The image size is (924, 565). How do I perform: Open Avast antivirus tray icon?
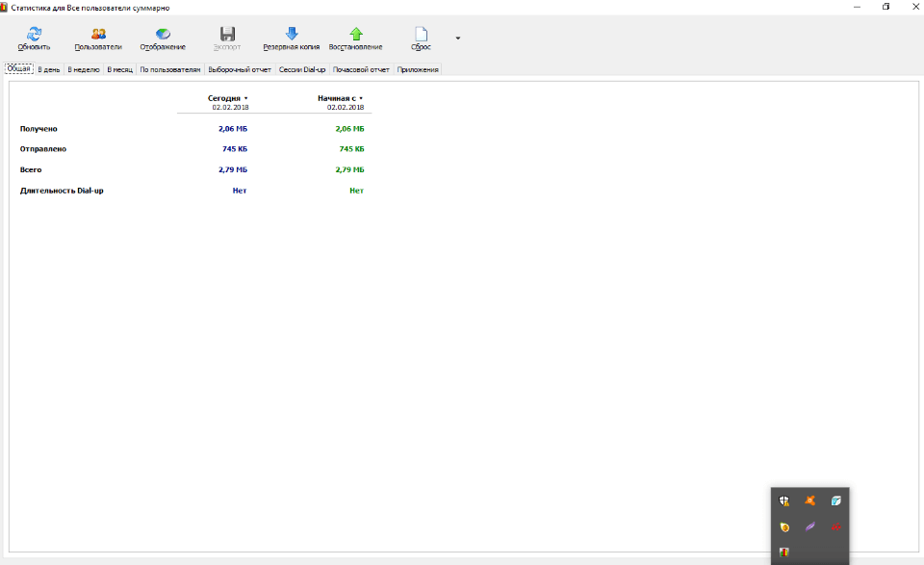810,501
